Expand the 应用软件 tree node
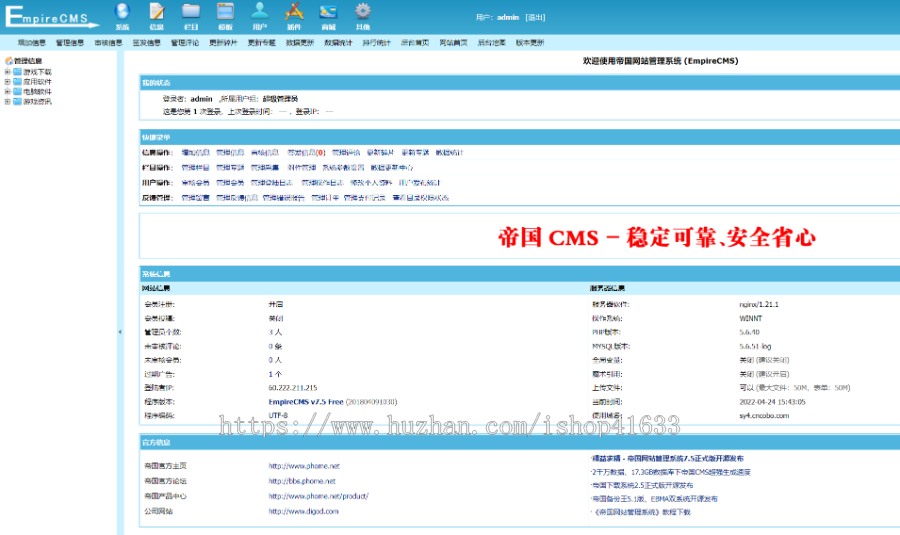This screenshot has width=900, height=535. pos(7,82)
